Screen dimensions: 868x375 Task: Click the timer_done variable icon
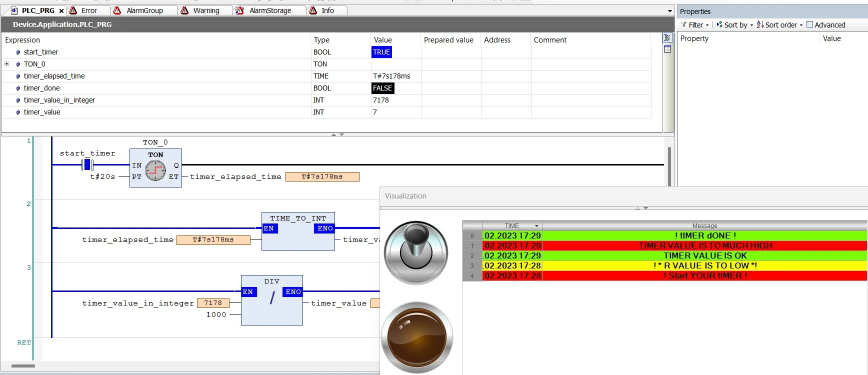point(18,88)
